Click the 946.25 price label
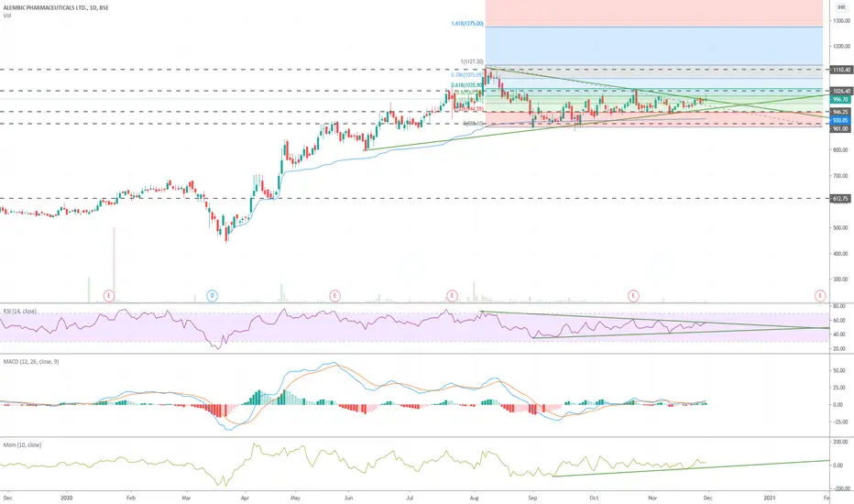This screenshot has width=854, height=504. click(841, 112)
